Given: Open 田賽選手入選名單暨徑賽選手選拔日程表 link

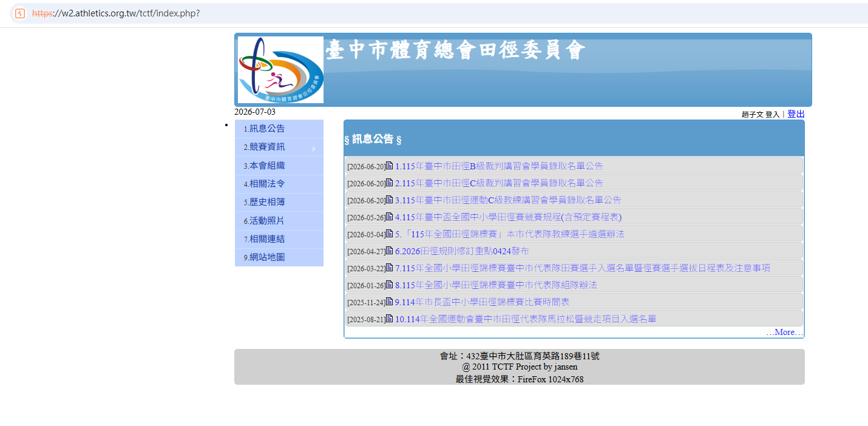Looking at the screenshot, I should (583, 268).
